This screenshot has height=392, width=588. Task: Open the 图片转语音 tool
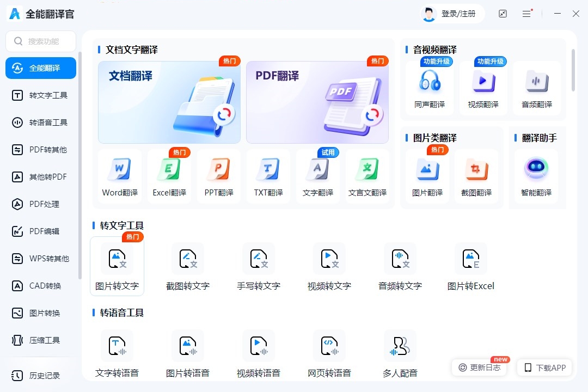[x=187, y=353]
